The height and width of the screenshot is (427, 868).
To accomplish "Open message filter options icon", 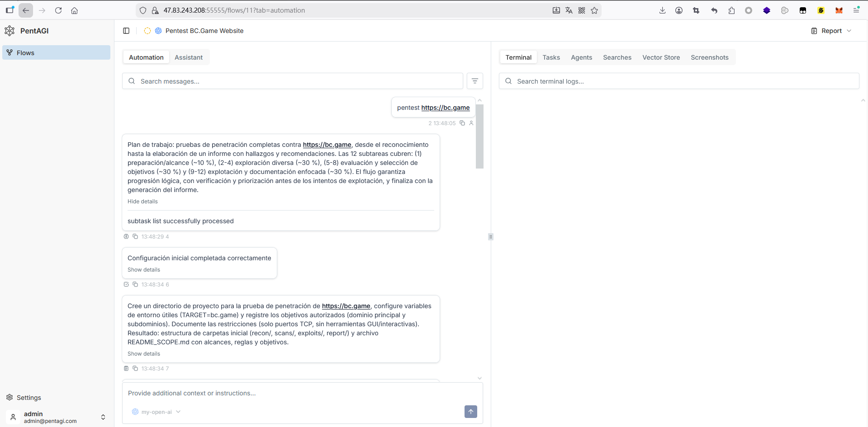I will click(474, 81).
